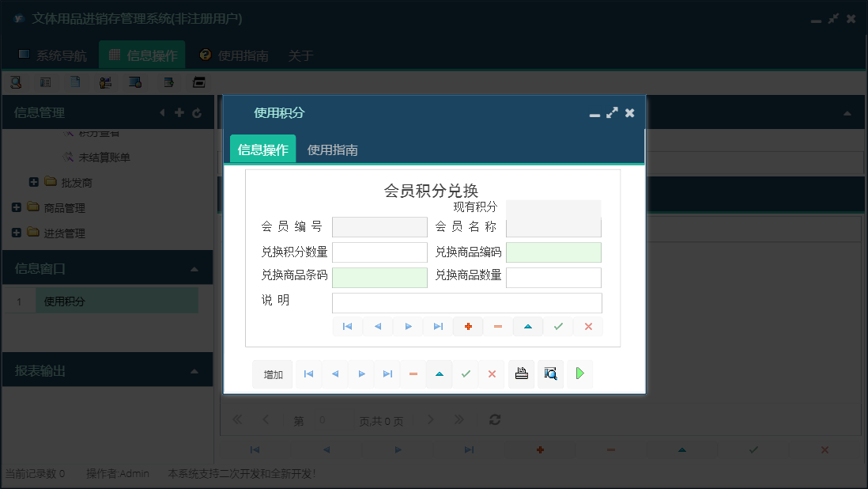
Task: Open the member management person icon on the toolbar
Action: (x=105, y=81)
